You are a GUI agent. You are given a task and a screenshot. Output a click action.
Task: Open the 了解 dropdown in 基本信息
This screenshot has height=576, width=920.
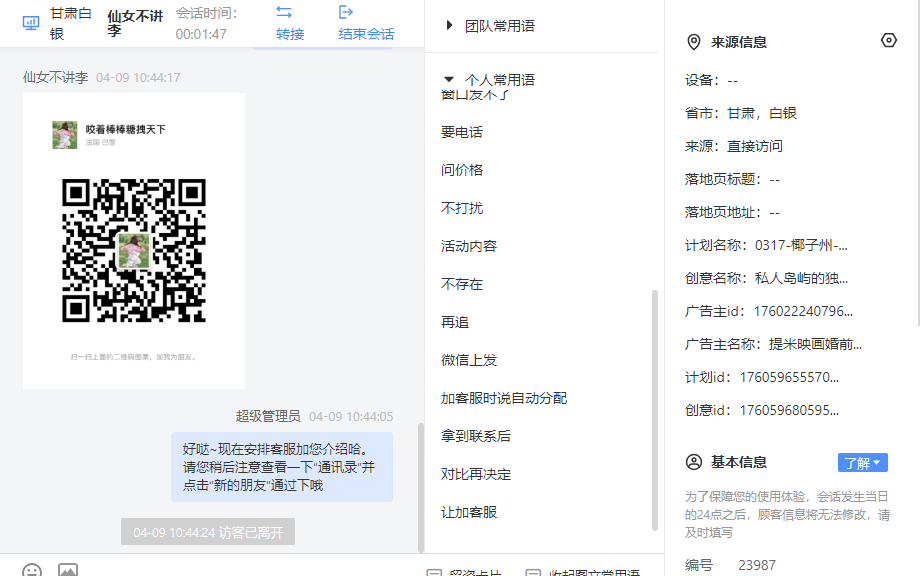[x=862, y=463]
